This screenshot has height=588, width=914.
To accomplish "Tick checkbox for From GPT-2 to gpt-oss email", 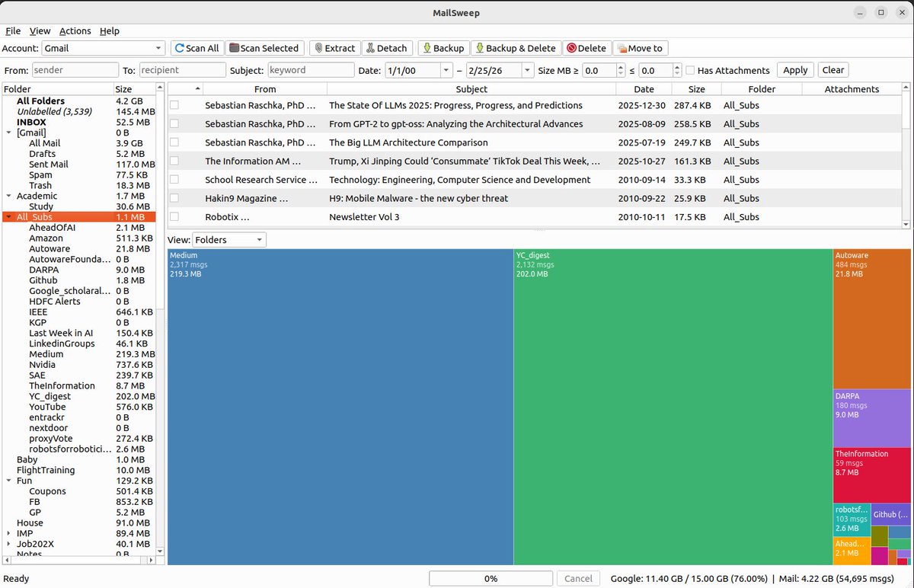I will tap(174, 123).
